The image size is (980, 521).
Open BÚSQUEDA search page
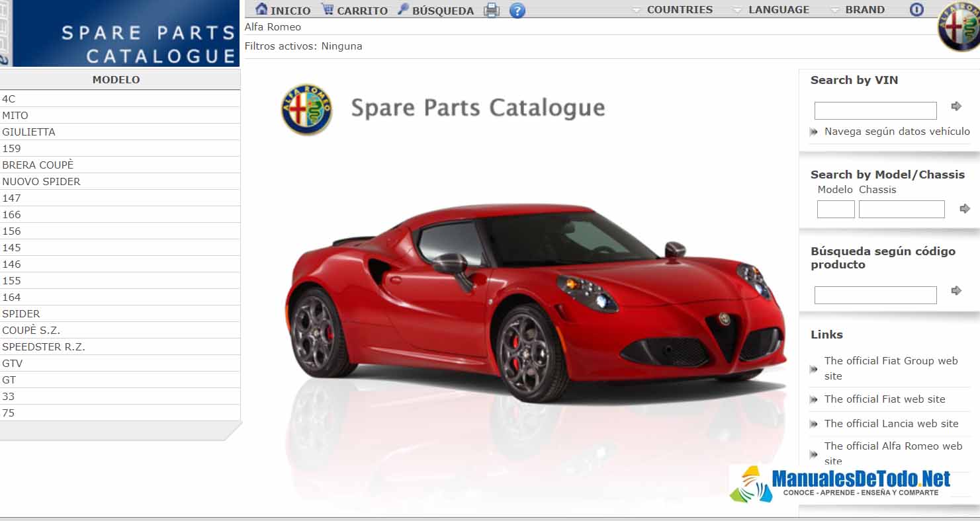click(x=435, y=10)
